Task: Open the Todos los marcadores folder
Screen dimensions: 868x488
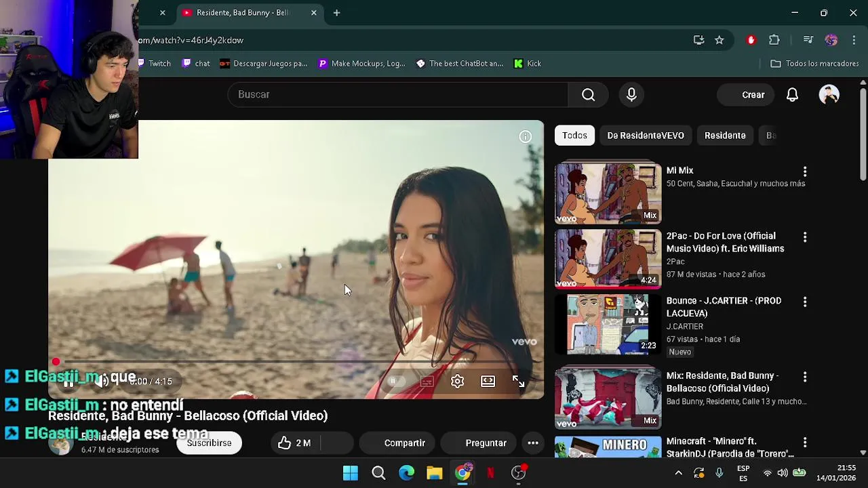Action: coord(815,64)
